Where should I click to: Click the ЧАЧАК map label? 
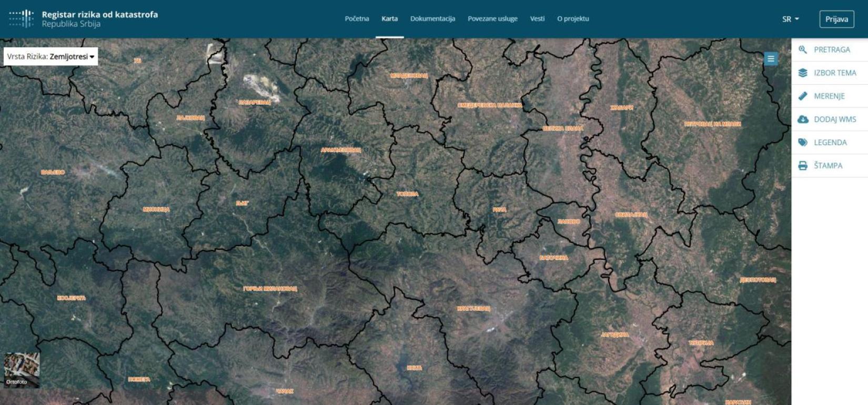[285, 391]
